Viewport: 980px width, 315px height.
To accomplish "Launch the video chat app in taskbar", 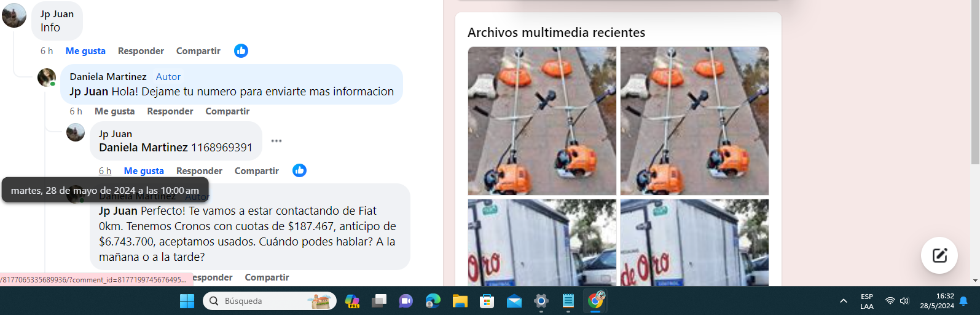I will 406,301.
